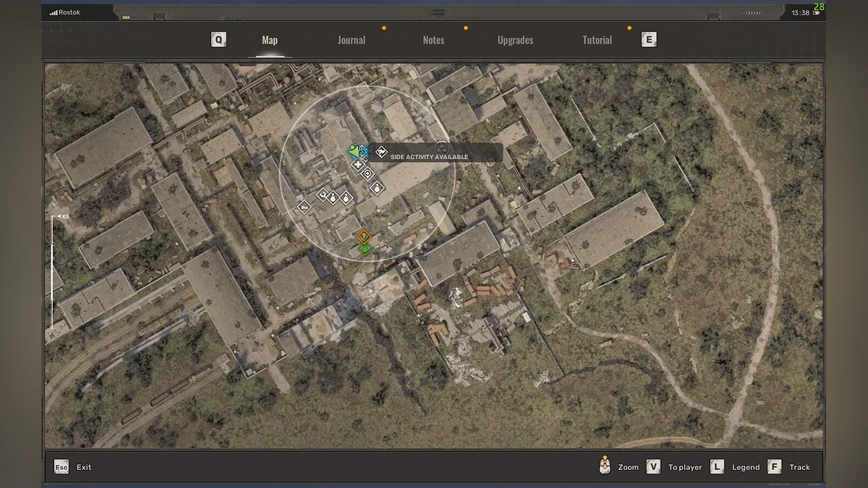Select the blue marker beside the player arrow
The height and width of the screenshot is (488, 868).
(363, 153)
